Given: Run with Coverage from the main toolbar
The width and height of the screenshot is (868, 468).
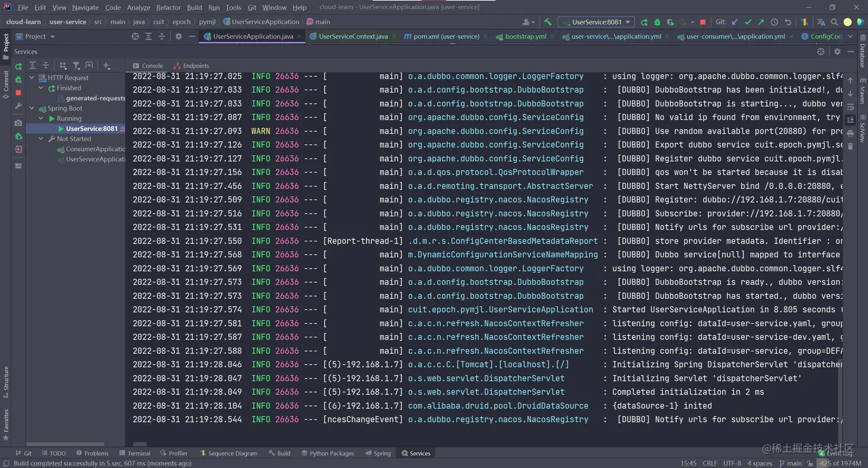Looking at the screenshot, I should [670, 22].
